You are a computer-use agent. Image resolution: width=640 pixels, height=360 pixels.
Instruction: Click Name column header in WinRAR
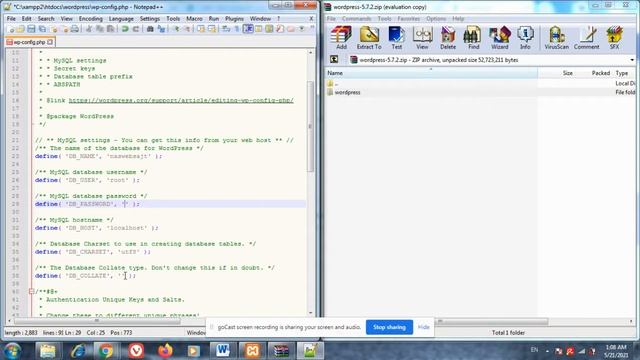point(431,73)
